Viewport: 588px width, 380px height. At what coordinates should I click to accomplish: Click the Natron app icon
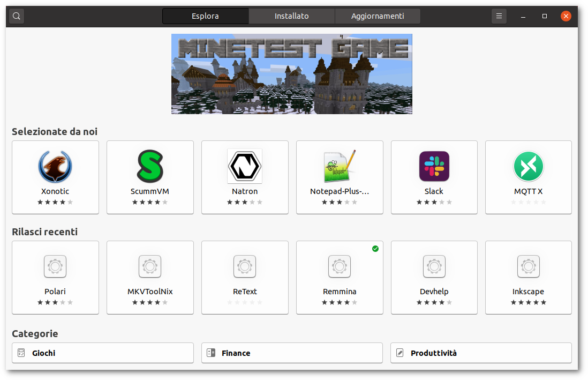coord(245,166)
